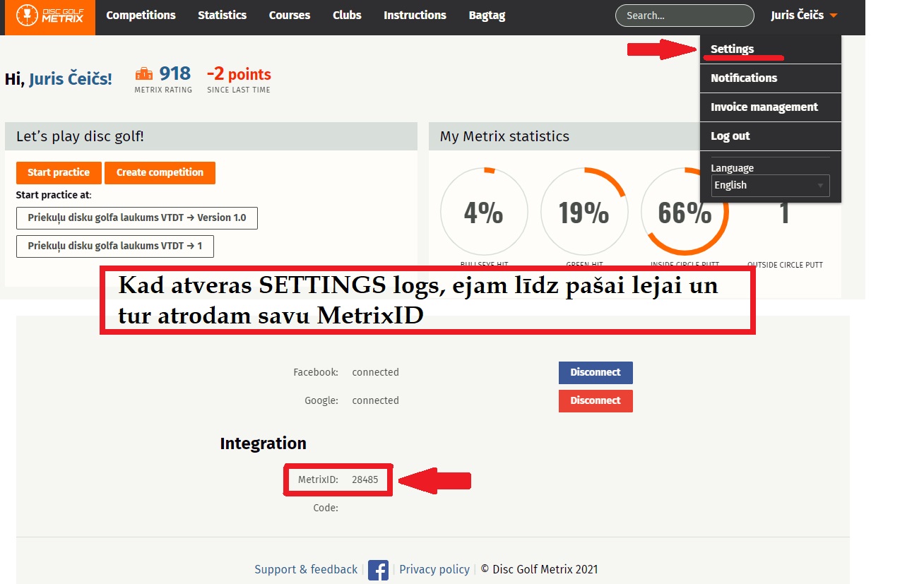Click in the Search field

(x=684, y=16)
